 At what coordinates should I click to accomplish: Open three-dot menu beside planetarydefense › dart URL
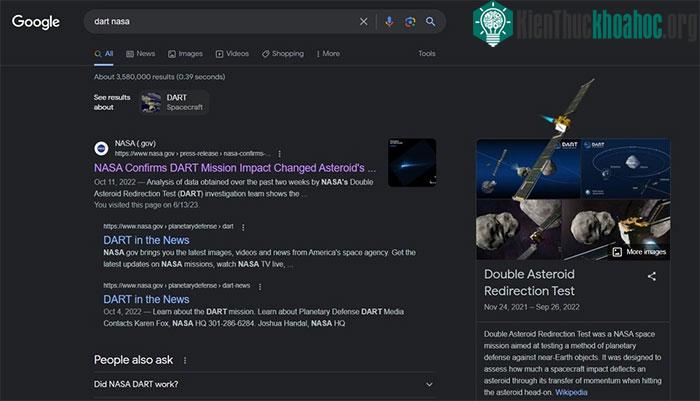point(243,227)
